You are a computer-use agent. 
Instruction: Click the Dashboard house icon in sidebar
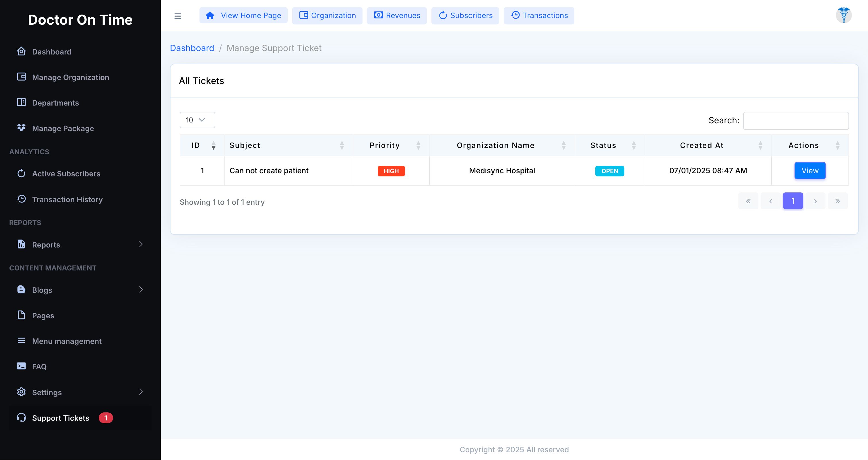point(21,51)
